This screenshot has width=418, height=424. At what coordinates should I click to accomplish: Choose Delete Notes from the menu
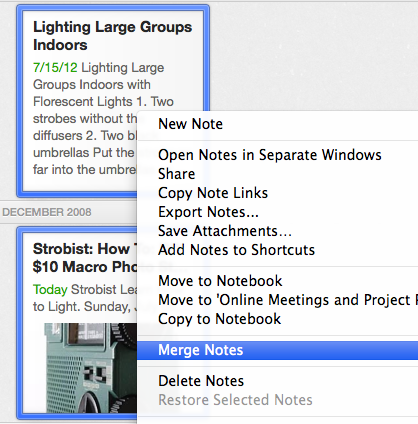pyautogui.click(x=277, y=381)
